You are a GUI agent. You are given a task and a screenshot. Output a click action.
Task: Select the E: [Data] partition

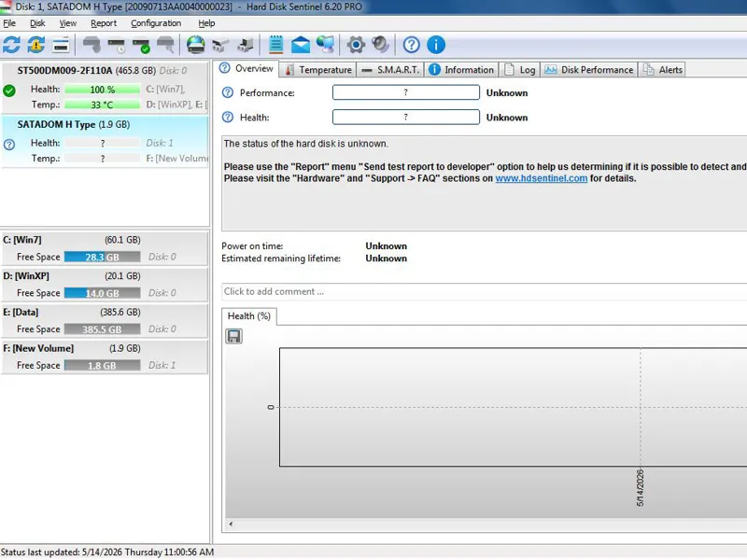coord(105,321)
